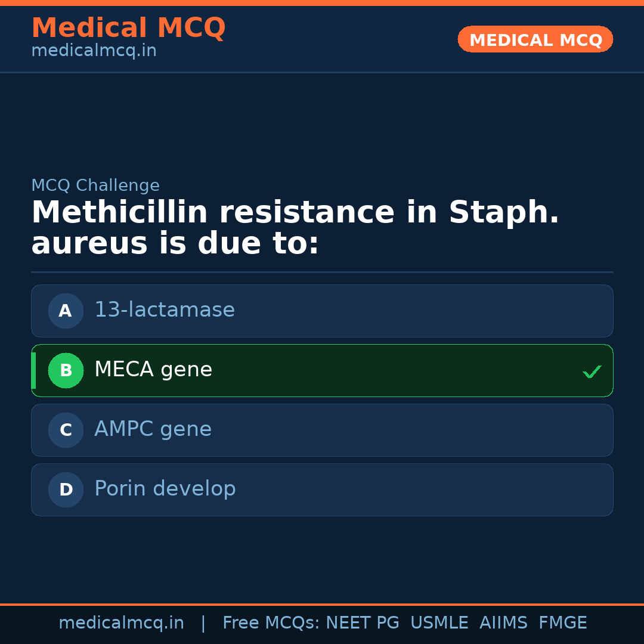Viewport: 644px width, 644px height.
Task: Click the letter A circle badge
Action: click(66, 311)
